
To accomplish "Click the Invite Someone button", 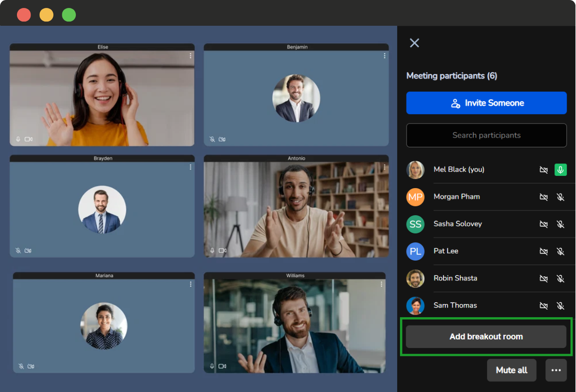I will coord(486,103).
